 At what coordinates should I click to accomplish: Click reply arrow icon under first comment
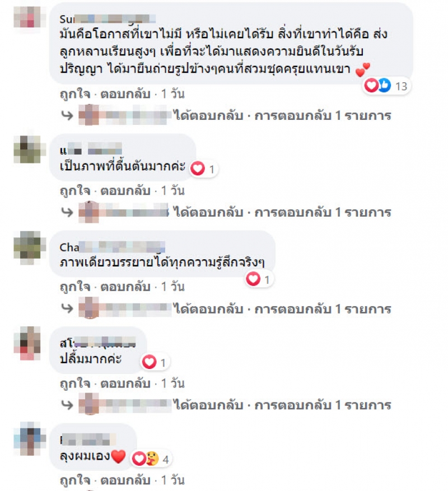67,115
